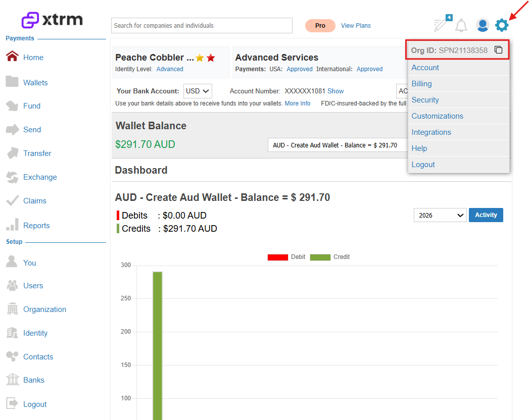Click the green credit bar in chart
The height and width of the screenshot is (420, 529).
(158, 345)
